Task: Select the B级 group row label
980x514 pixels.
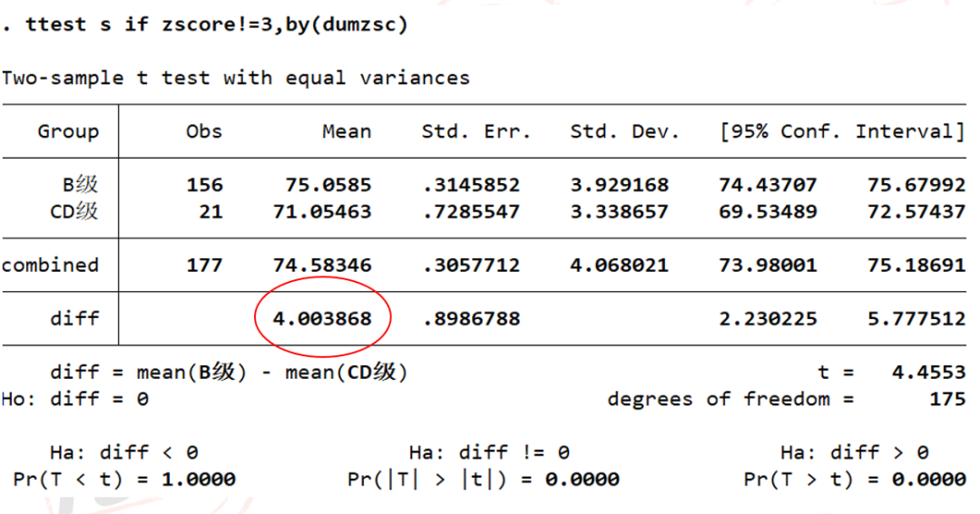Action: coord(80,185)
